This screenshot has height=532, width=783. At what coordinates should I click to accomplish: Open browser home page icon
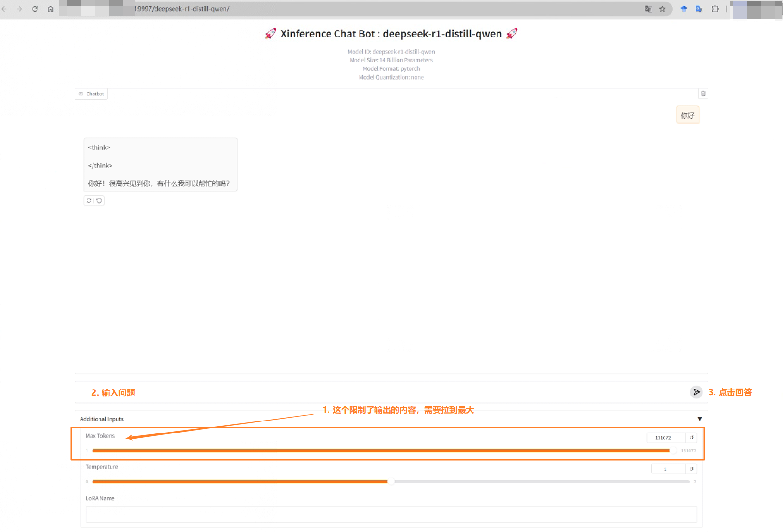[50, 9]
